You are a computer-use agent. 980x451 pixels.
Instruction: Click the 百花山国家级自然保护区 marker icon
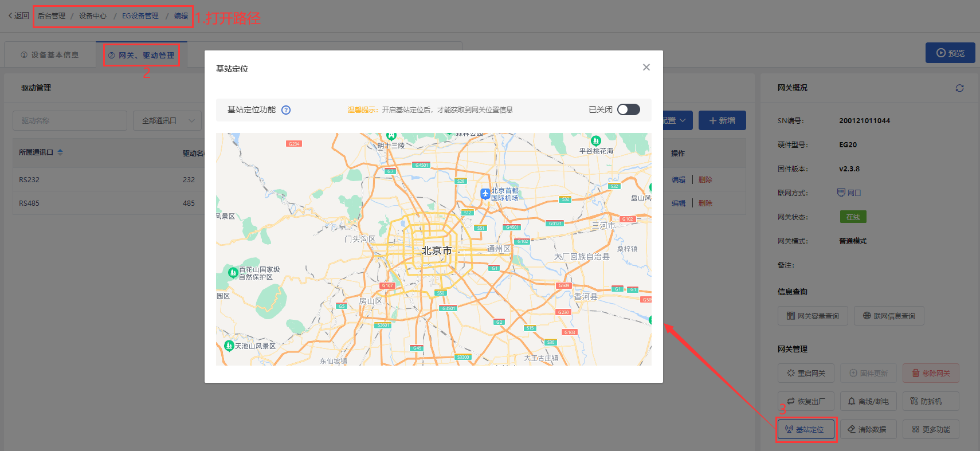pyautogui.click(x=233, y=273)
